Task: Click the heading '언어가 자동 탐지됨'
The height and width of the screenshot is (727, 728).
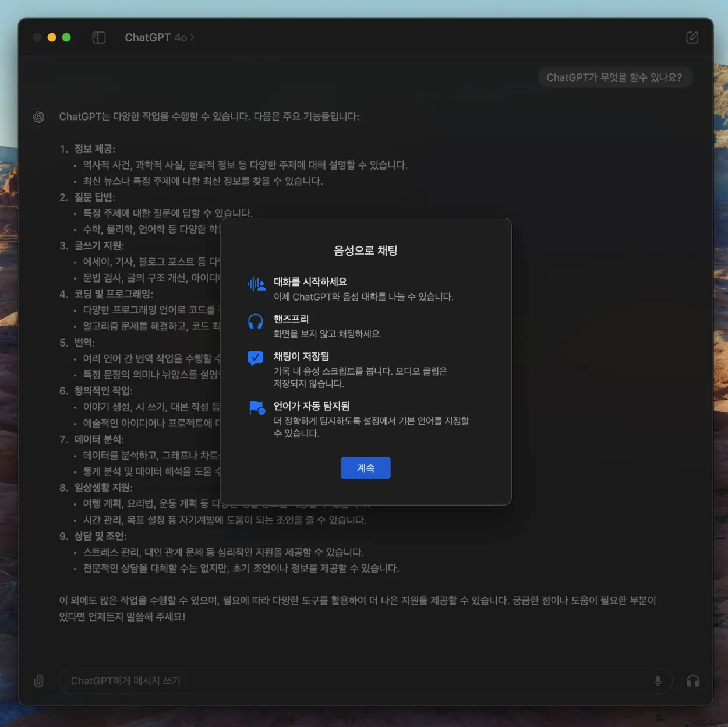Action: pos(312,406)
